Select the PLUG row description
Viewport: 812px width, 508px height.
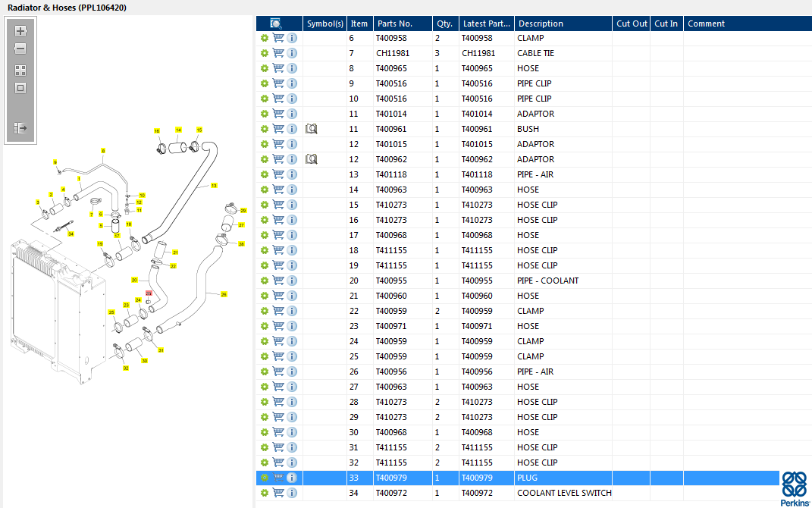click(x=527, y=478)
